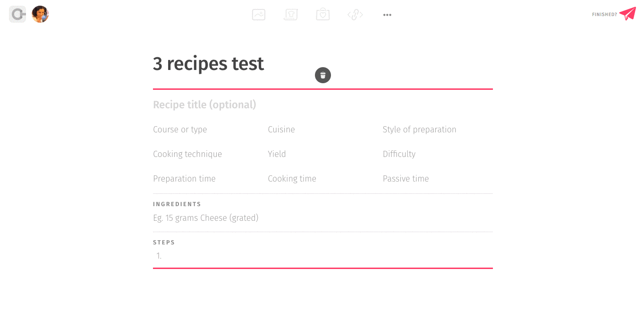644x330 pixels.
Task: Open the shopping bag heart icon
Action: (x=323, y=15)
